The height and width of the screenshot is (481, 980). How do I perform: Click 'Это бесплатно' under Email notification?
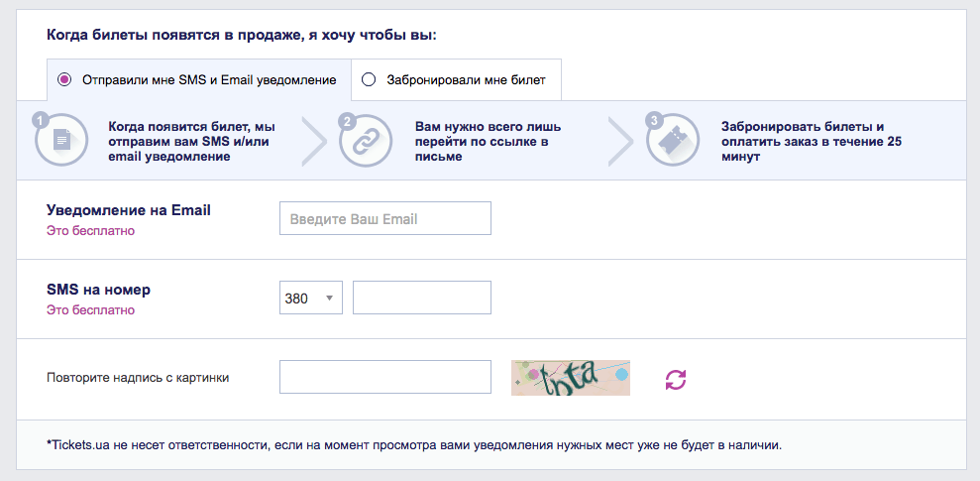90,231
